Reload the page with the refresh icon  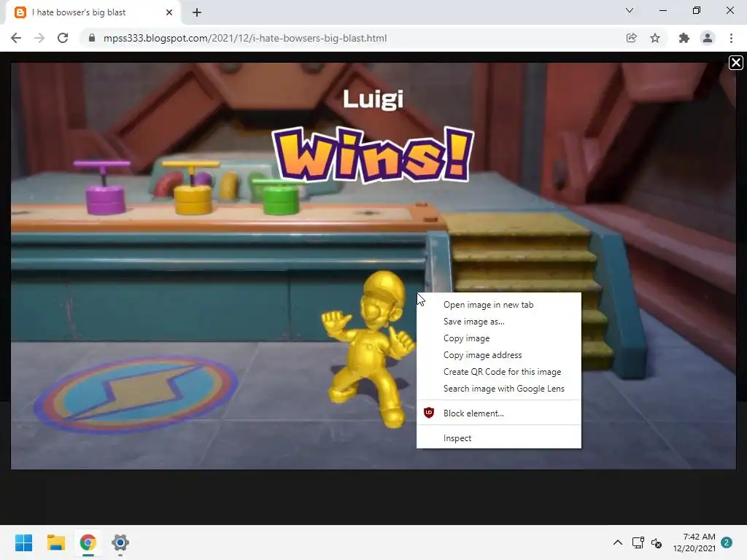[63, 38]
